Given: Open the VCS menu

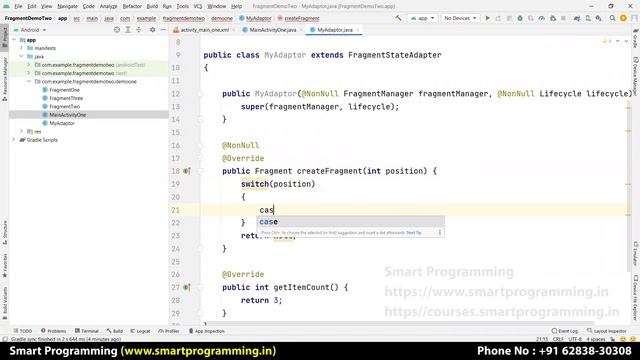Looking at the screenshot, I should (198, 7).
